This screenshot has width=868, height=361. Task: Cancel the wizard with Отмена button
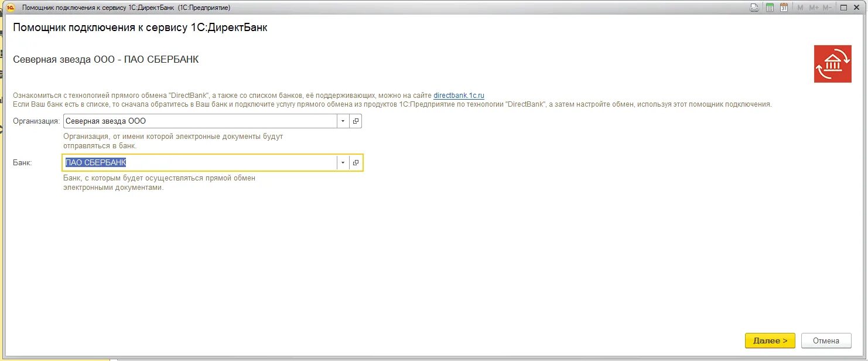pos(826,340)
